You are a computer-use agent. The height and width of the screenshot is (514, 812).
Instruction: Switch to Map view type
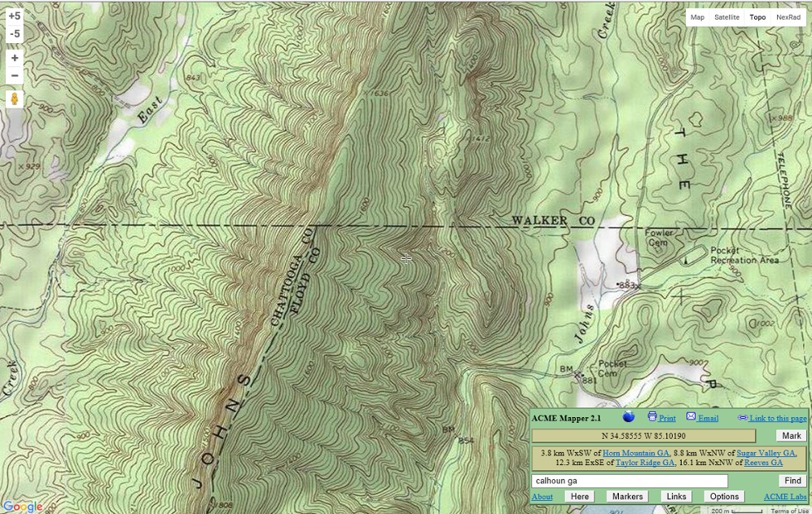click(697, 17)
